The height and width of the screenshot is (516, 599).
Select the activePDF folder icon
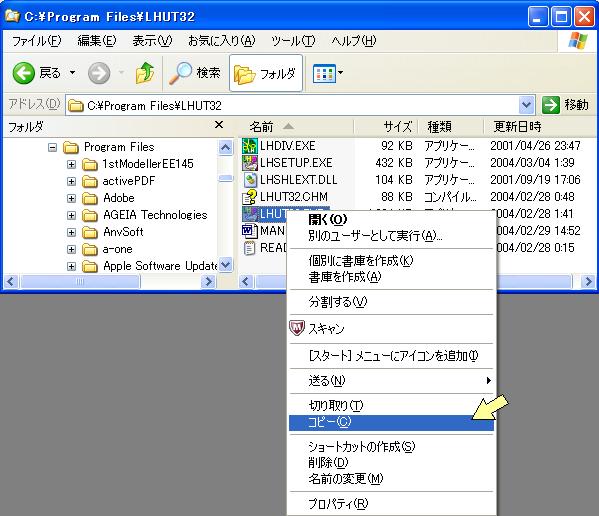tap(90, 181)
